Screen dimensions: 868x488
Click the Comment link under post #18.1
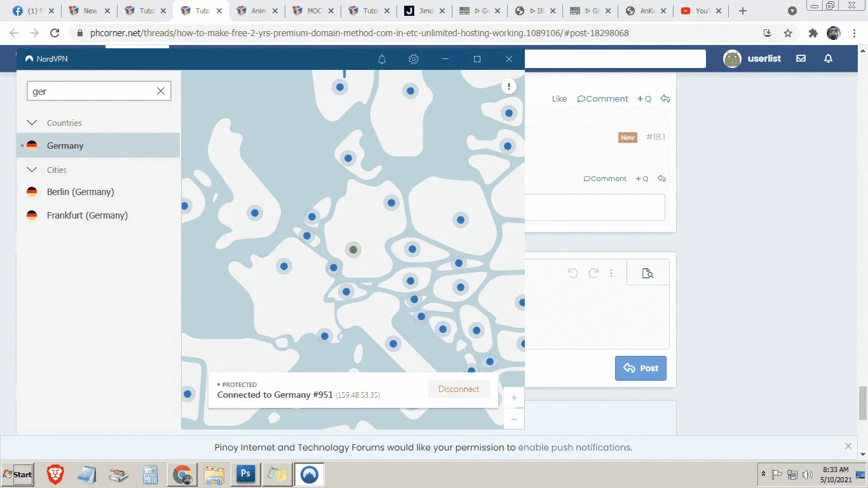click(x=605, y=179)
